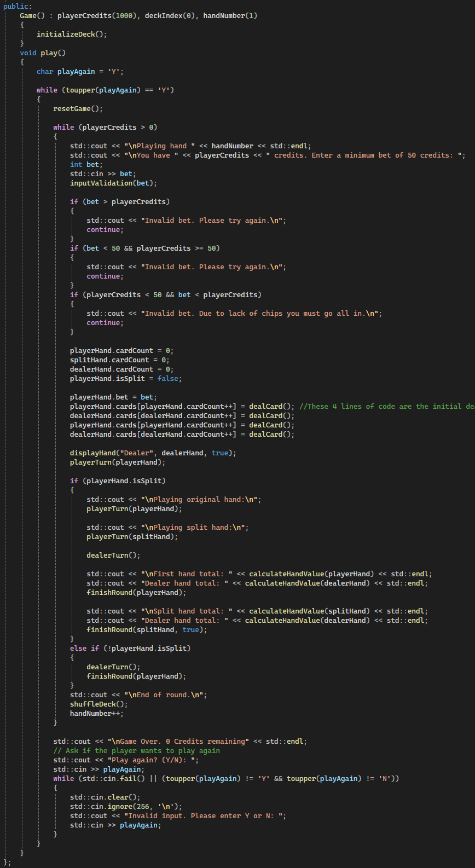Viewport: 475px width, 868px height.
Task: Click the "Play again? (Y/N):" cout line
Action: 126,760
